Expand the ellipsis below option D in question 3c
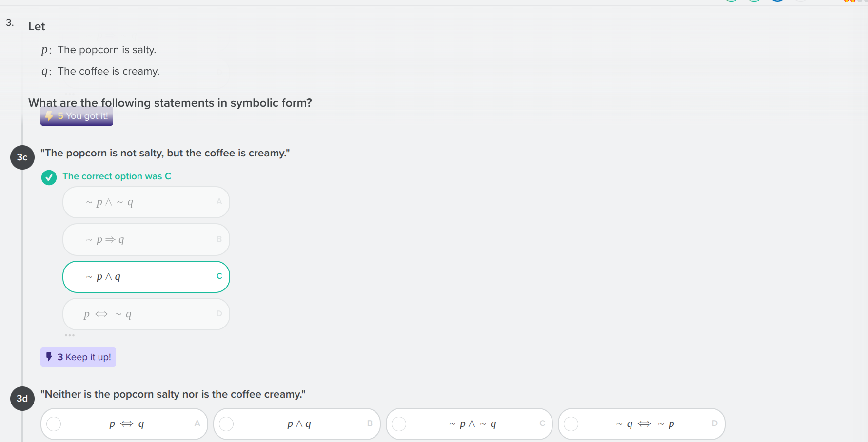The width and height of the screenshot is (868, 442). pyautogui.click(x=70, y=335)
